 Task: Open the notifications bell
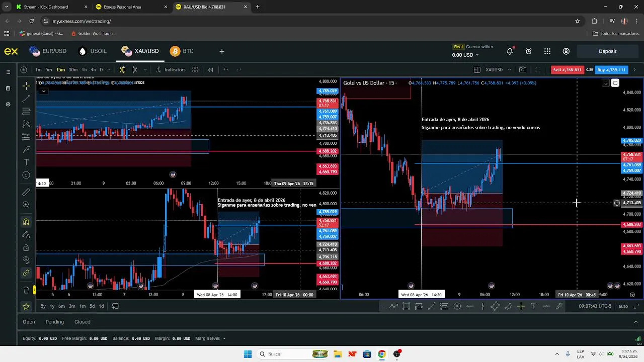click(510, 51)
